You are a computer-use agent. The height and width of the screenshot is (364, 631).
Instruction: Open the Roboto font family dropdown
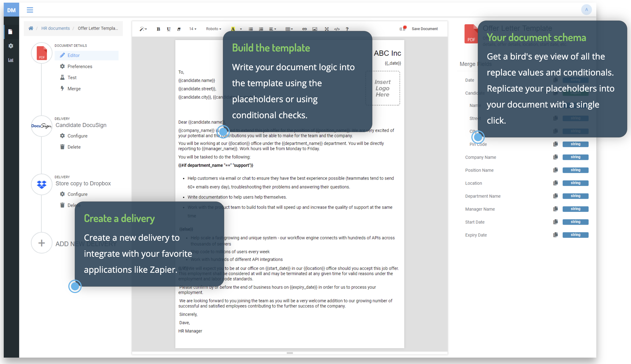(x=213, y=29)
